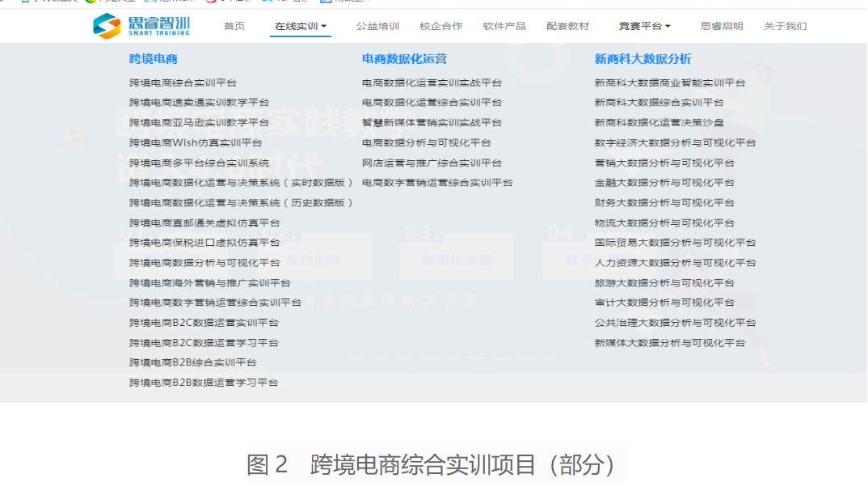Expand the 在线实训 dropdown menu
The image size is (868, 491).
301,26
